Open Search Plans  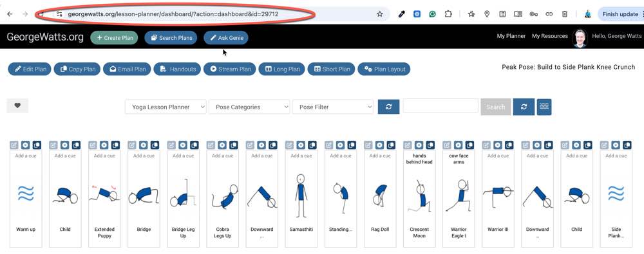(x=171, y=38)
